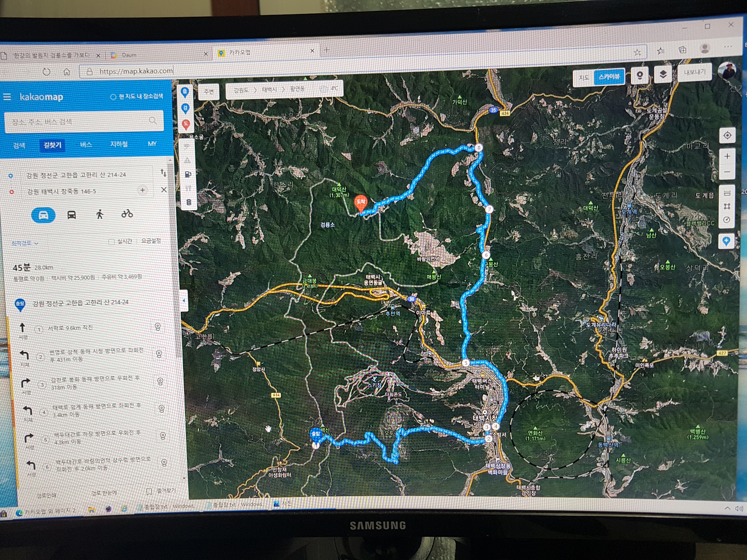Click 요금설정 fare settings link
Image resolution: width=747 pixels, height=560 pixels.
151,241
